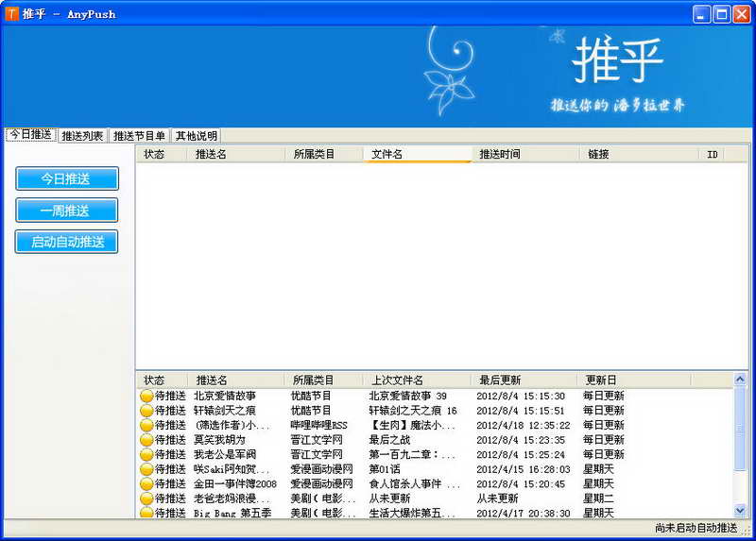Screen dimensions: 756x541
Task: Sort upper list by 所属类目 column
Action: click(324, 154)
